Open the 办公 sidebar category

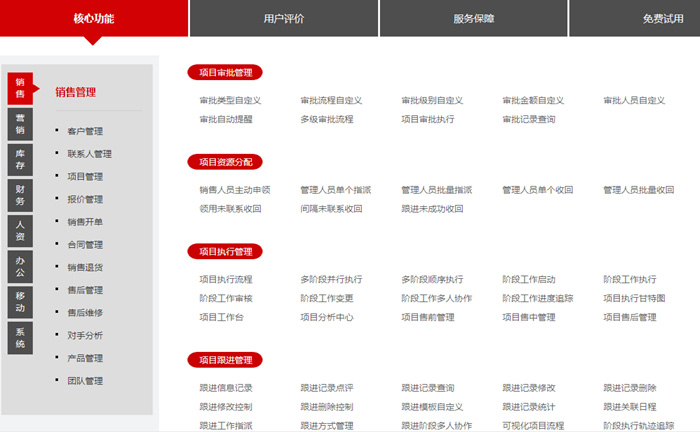[x=20, y=267]
